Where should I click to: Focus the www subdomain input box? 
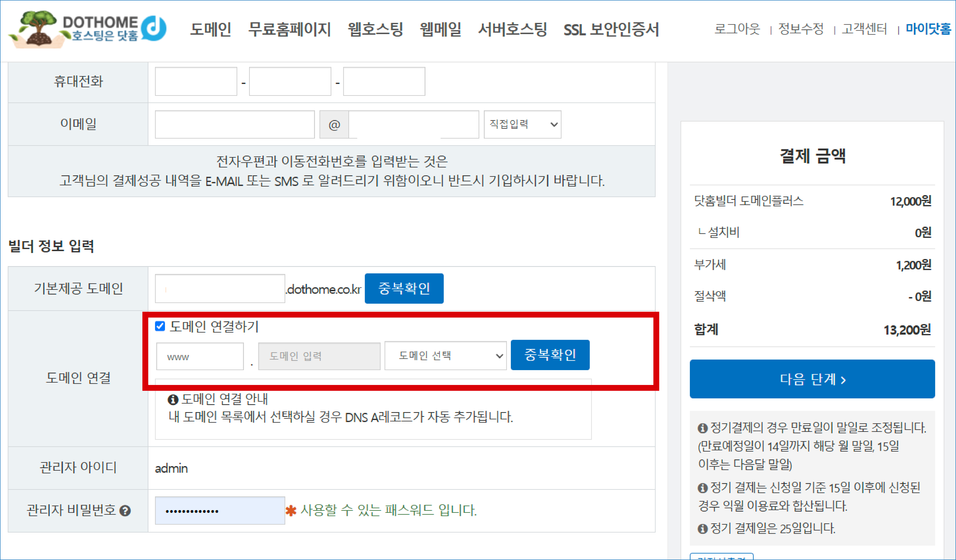pos(200,356)
